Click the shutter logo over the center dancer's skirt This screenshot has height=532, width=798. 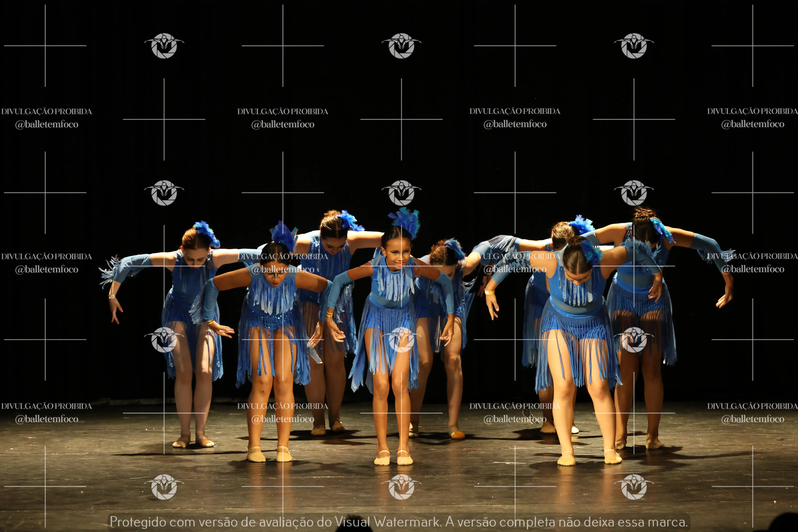(401, 340)
